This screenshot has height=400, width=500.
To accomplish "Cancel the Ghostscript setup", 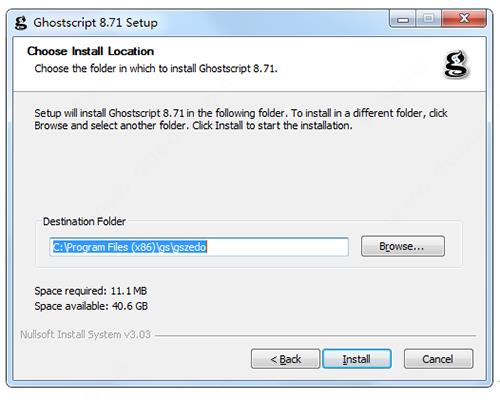I will coord(438,359).
